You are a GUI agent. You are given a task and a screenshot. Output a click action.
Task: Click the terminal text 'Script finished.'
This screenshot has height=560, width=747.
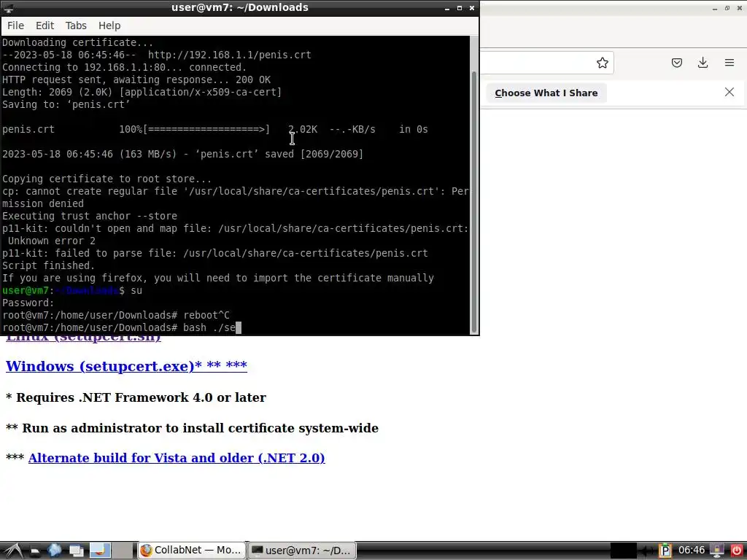49,265
